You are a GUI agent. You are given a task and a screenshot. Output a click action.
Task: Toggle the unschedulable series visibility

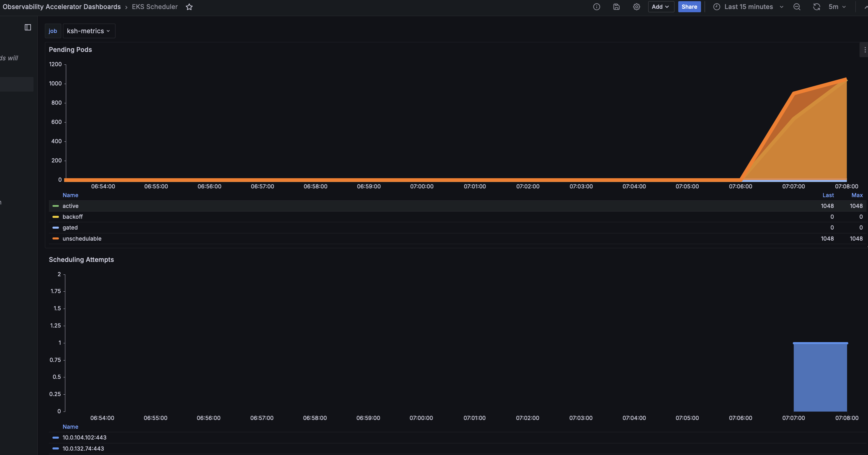click(x=82, y=239)
